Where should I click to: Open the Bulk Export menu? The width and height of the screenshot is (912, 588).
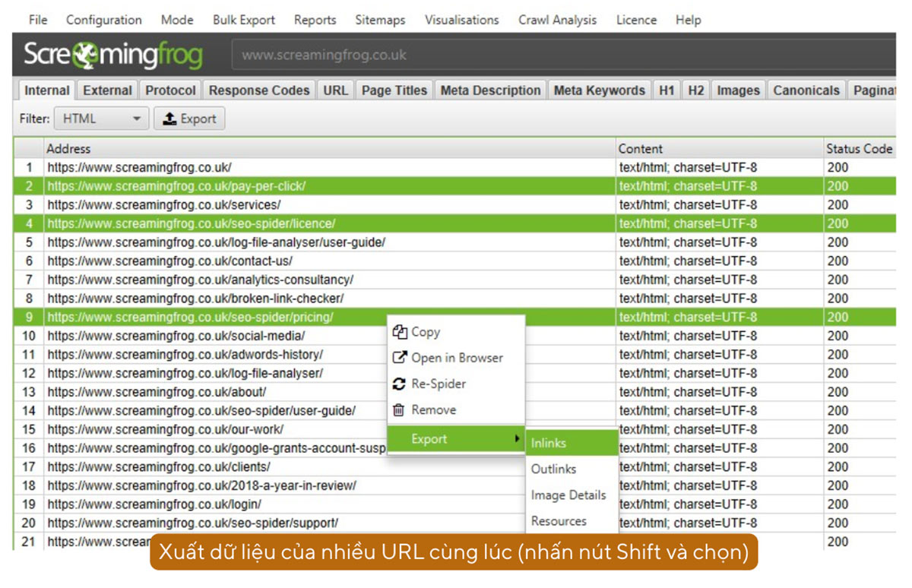point(244,20)
